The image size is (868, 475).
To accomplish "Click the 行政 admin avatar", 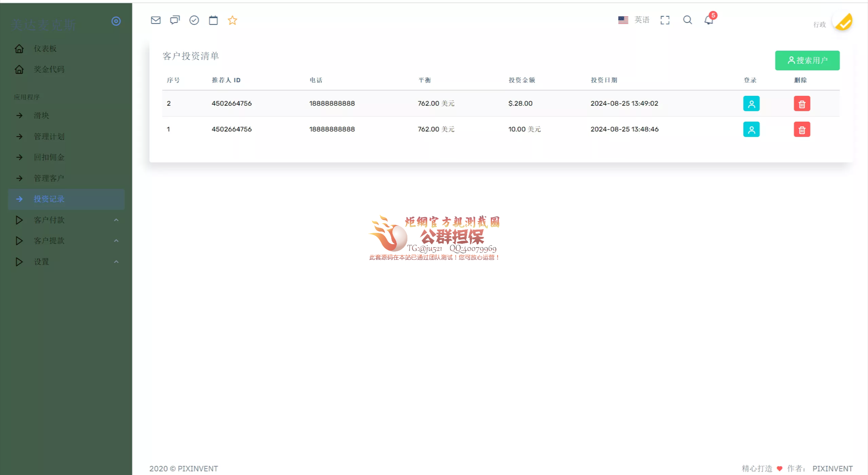I will pos(844,21).
